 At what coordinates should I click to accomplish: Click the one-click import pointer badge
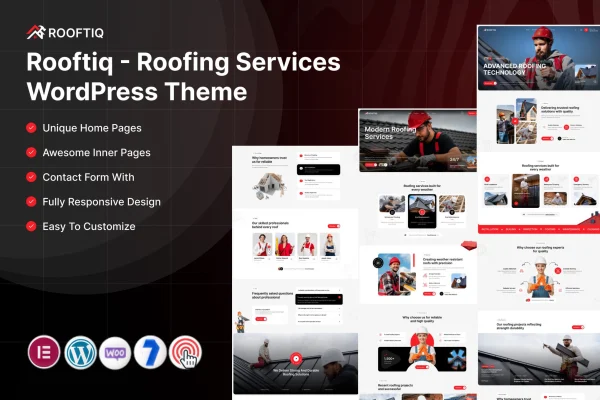tap(186, 352)
